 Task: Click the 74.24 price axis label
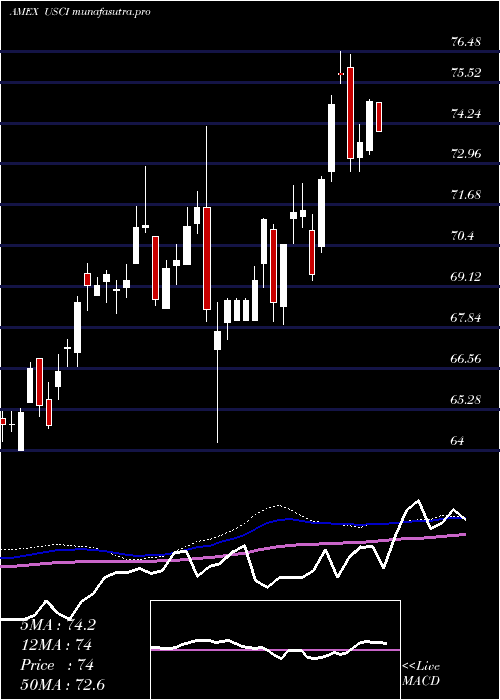point(466,114)
